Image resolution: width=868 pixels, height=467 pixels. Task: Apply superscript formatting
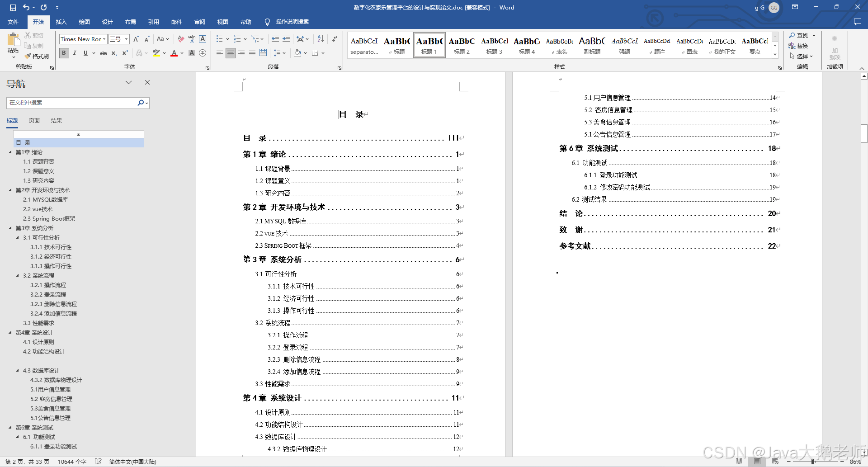point(125,53)
